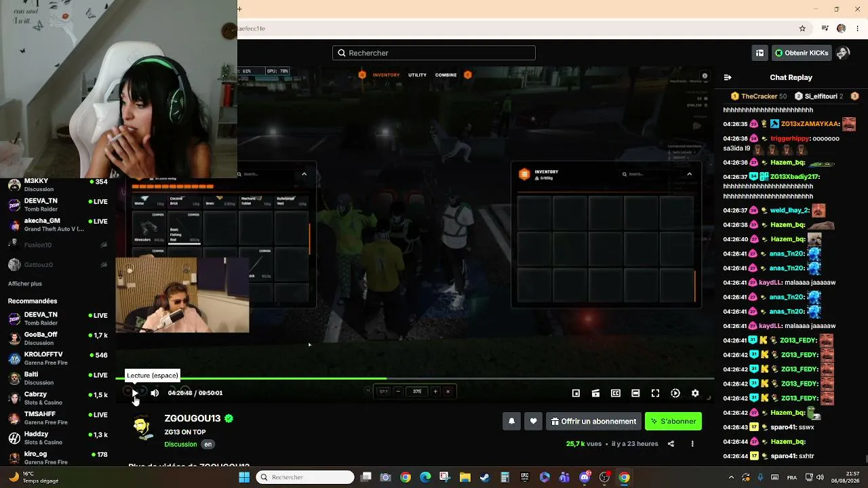This screenshot has width=868, height=488.
Task: Show hidden system tray icons
Action: pyautogui.click(x=731, y=477)
